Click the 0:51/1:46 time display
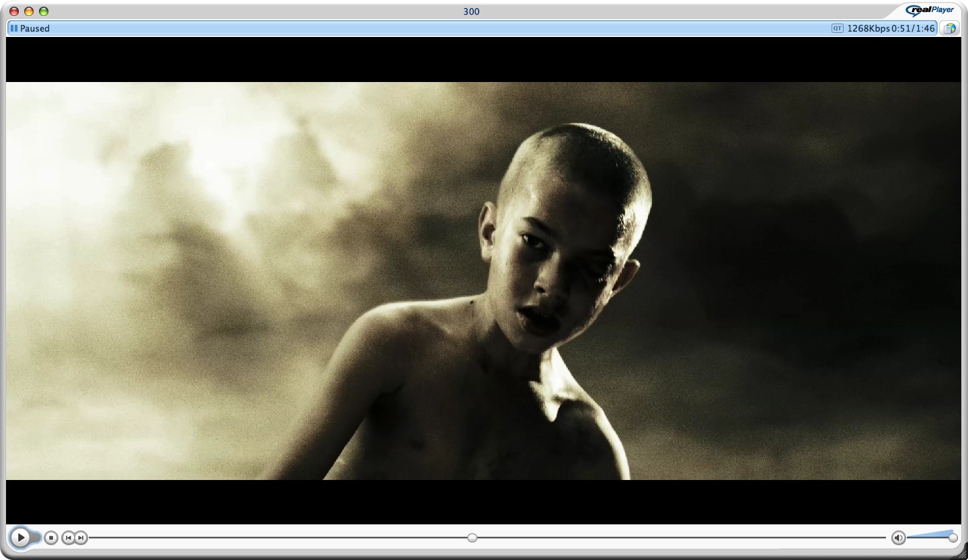 (x=913, y=28)
